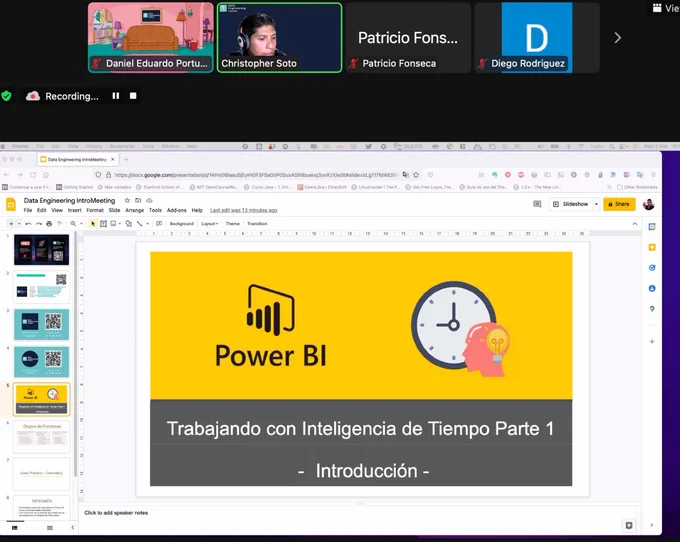Click the Paint format icon
Viewport: 680px width, 542px height.
click(x=60, y=224)
